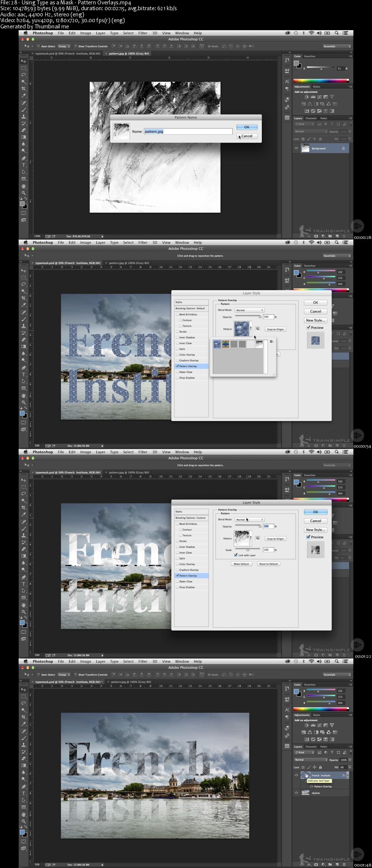The height and width of the screenshot is (868, 372).
Task: Click the fx icon on French Institute layer
Action: 344,776
